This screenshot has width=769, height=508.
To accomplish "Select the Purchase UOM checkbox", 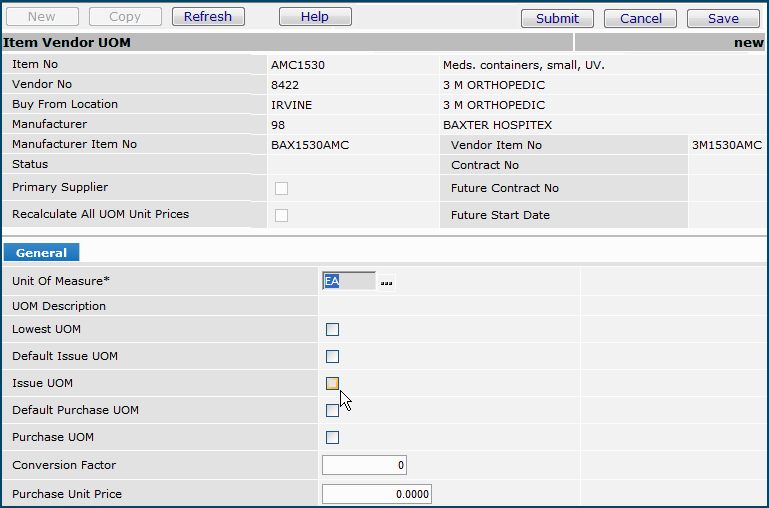I will 333,437.
